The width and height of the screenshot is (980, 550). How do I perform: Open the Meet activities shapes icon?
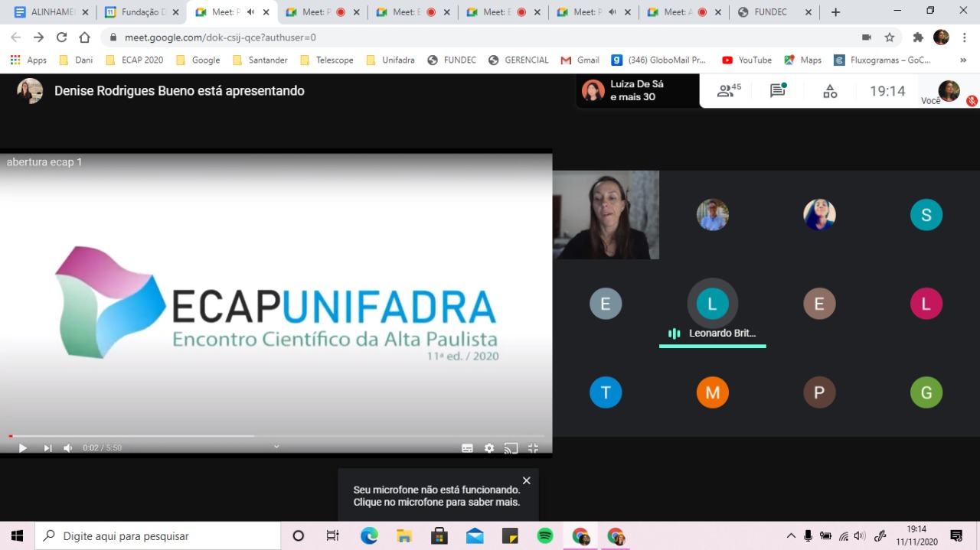830,91
